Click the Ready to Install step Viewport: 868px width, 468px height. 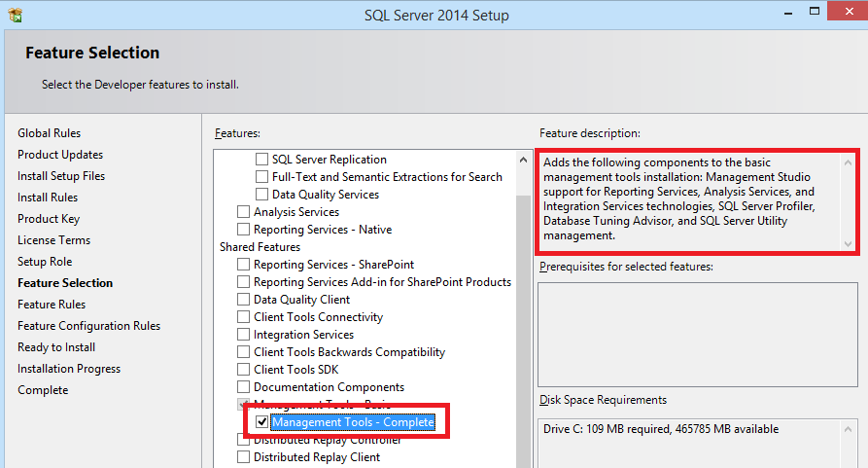[56, 347]
